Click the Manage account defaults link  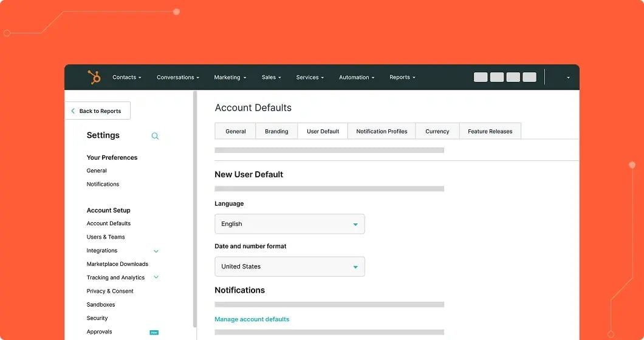click(x=252, y=319)
